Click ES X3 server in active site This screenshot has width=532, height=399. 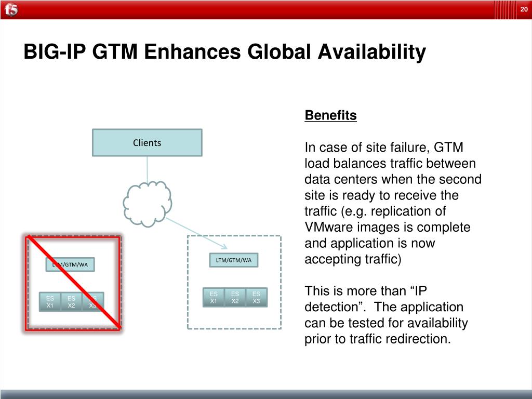pyautogui.click(x=257, y=297)
